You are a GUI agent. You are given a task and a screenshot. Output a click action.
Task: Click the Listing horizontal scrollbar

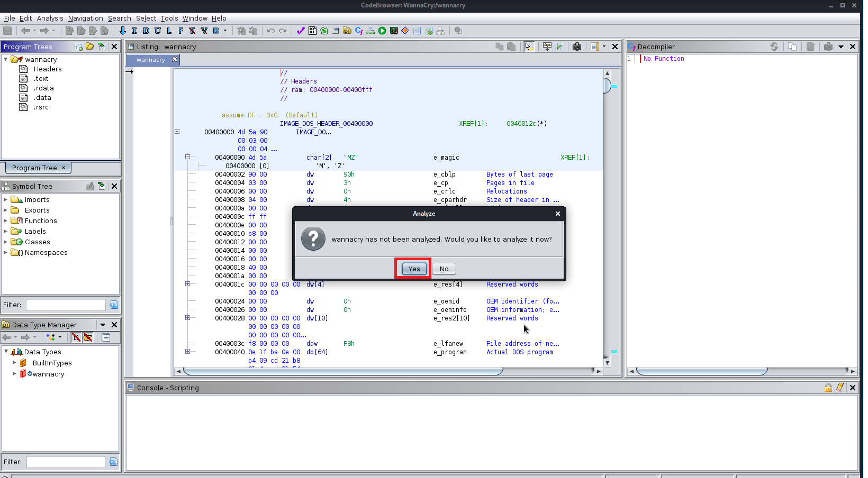(343, 371)
